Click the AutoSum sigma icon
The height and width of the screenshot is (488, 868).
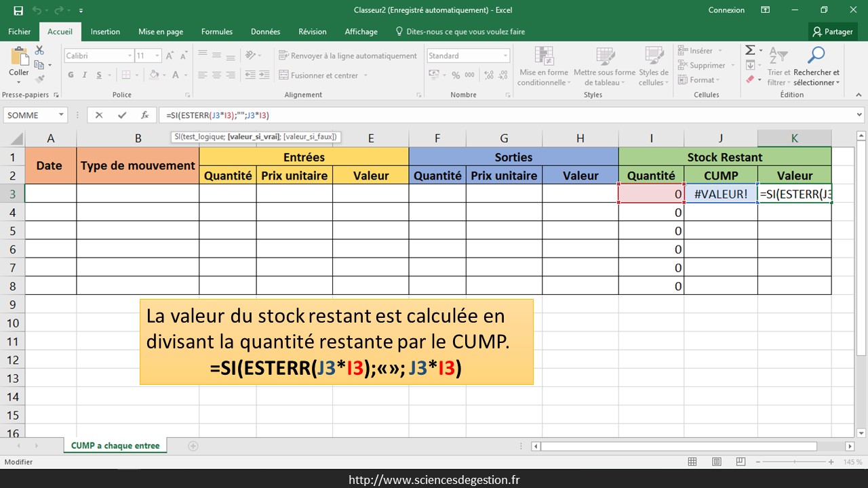[750, 50]
